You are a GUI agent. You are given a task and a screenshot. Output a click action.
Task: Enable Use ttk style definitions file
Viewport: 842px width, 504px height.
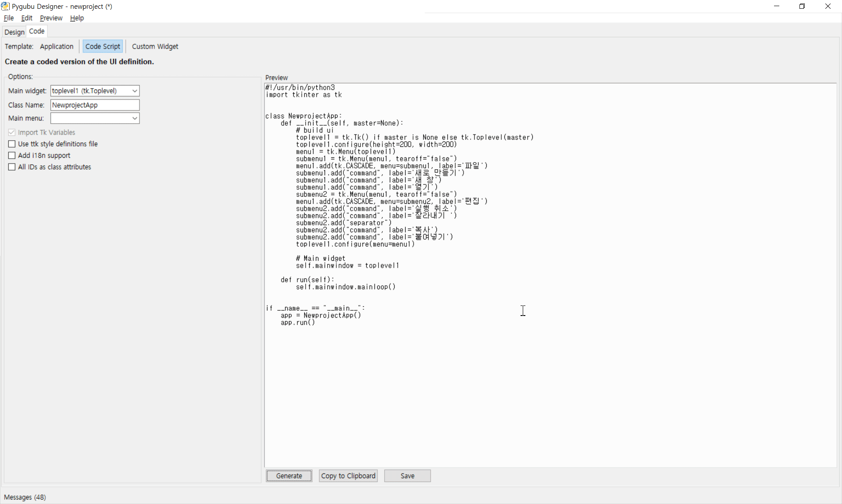(x=12, y=144)
